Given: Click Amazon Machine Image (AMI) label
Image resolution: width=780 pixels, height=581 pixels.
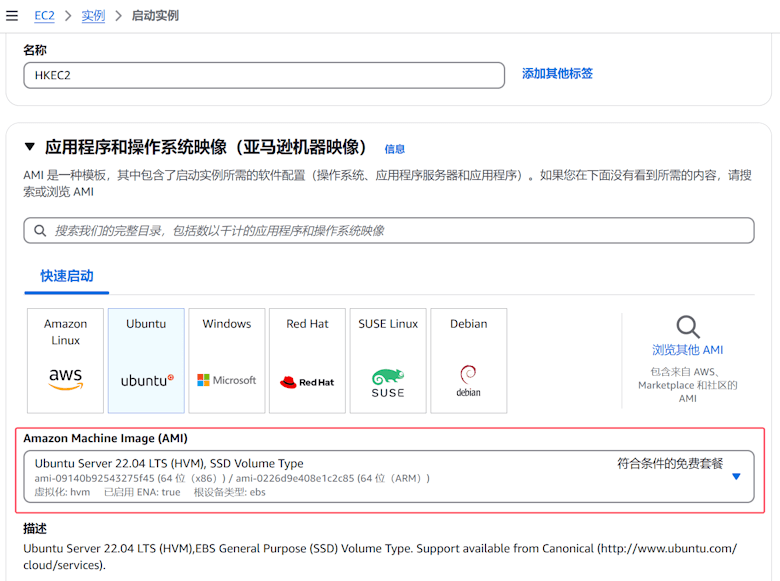Looking at the screenshot, I should click(105, 438).
